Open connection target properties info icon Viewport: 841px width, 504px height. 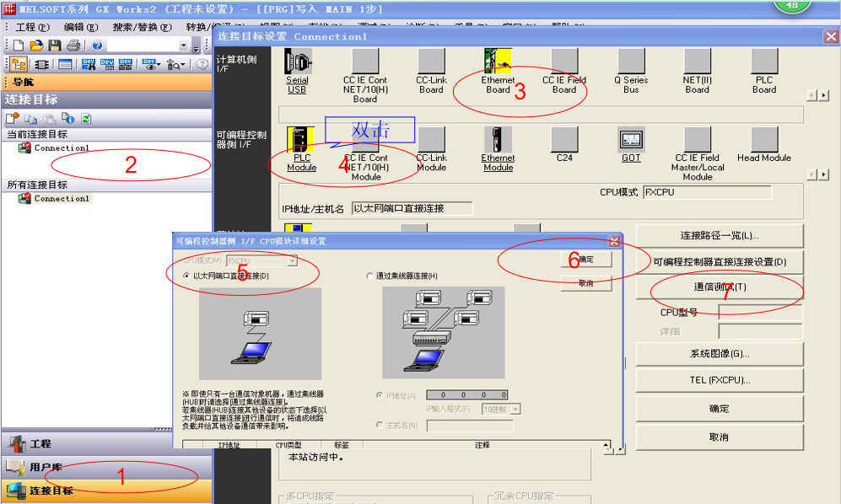tap(67, 119)
